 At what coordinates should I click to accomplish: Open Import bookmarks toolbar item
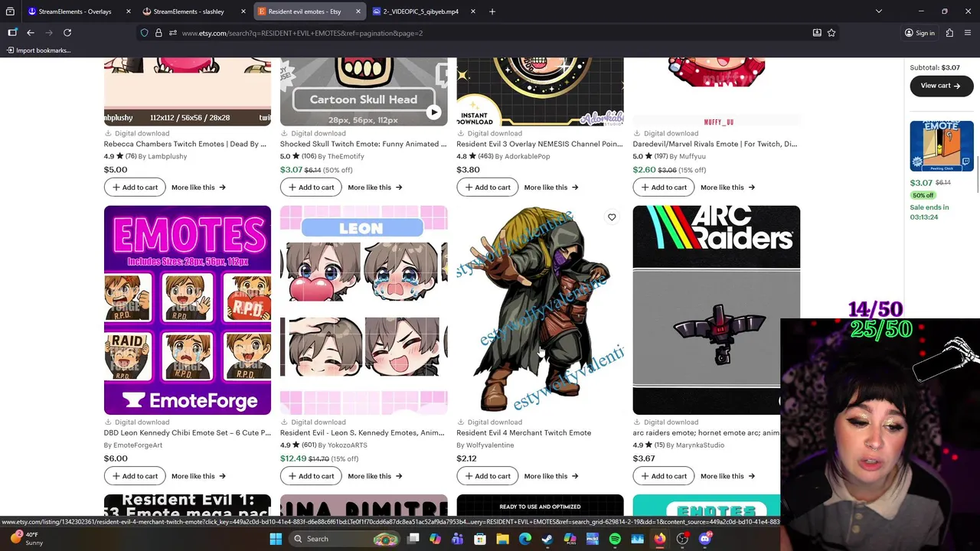point(38,51)
